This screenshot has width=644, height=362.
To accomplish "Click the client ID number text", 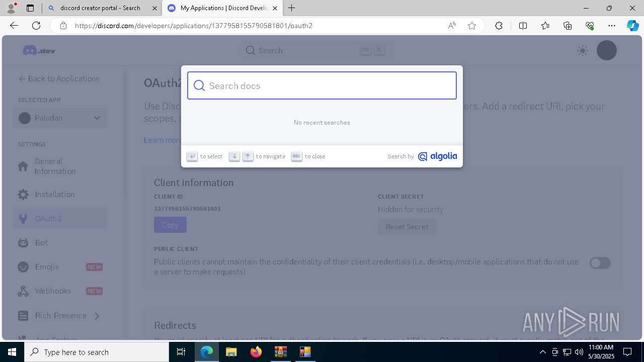I will (x=187, y=209).
